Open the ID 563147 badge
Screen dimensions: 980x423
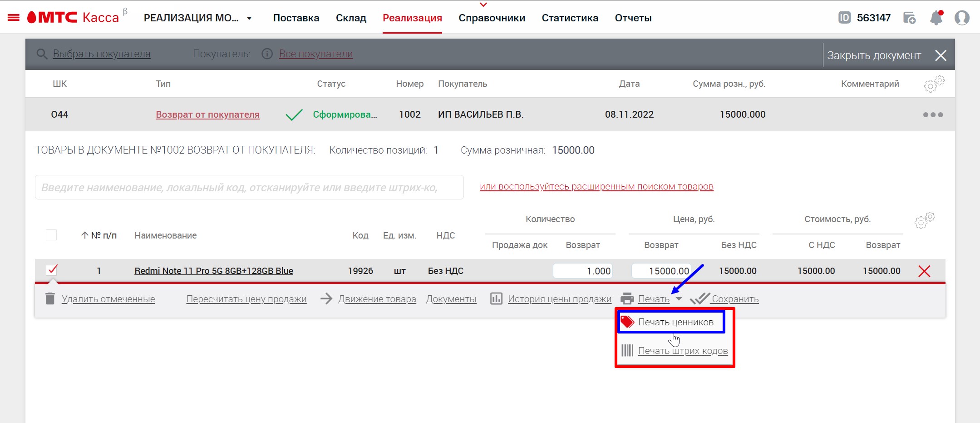pos(864,18)
